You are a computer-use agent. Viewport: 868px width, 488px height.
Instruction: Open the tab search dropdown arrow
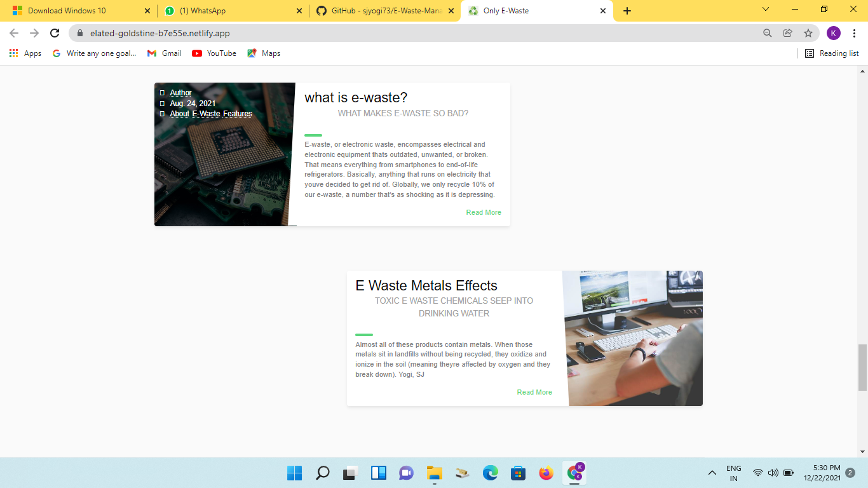pos(764,10)
